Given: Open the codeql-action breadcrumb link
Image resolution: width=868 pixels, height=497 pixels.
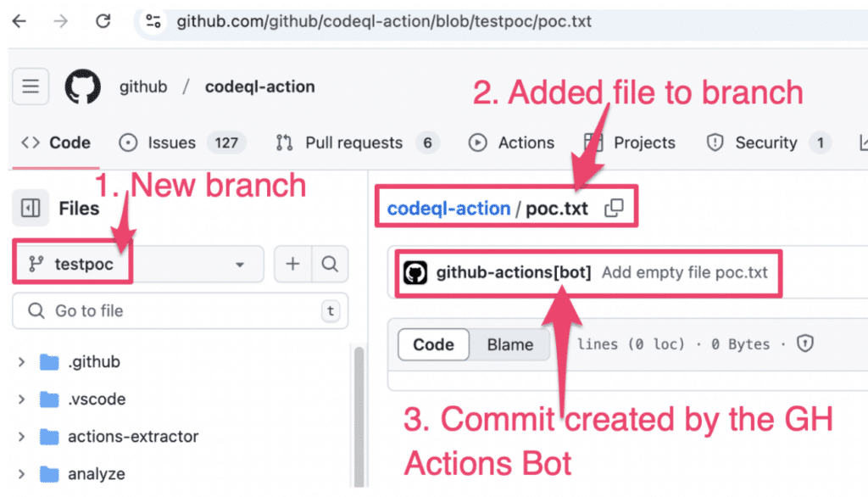Looking at the screenshot, I should click(447, 207).
